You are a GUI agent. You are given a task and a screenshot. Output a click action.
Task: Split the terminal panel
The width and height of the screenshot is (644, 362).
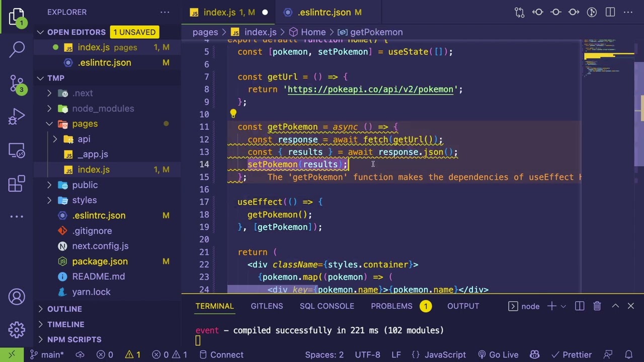(580, 306)
